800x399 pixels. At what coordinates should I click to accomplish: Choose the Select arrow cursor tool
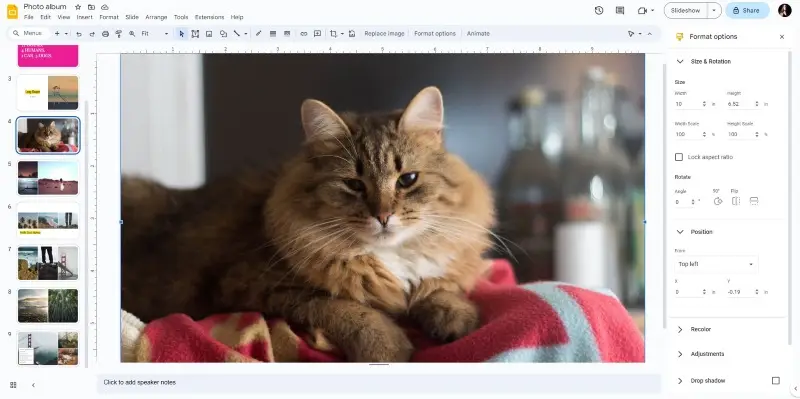point(182,34)
